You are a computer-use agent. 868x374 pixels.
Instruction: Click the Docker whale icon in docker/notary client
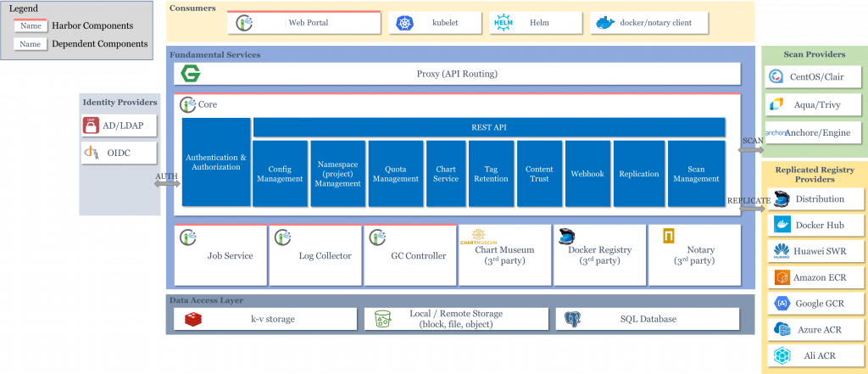tap(605, 23)
